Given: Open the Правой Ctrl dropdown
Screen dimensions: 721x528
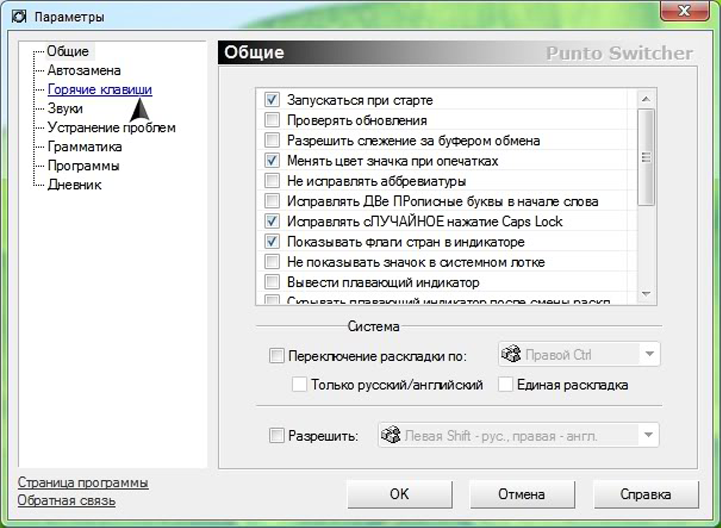Looking at the screenshot, I should [x=649, y=354].
